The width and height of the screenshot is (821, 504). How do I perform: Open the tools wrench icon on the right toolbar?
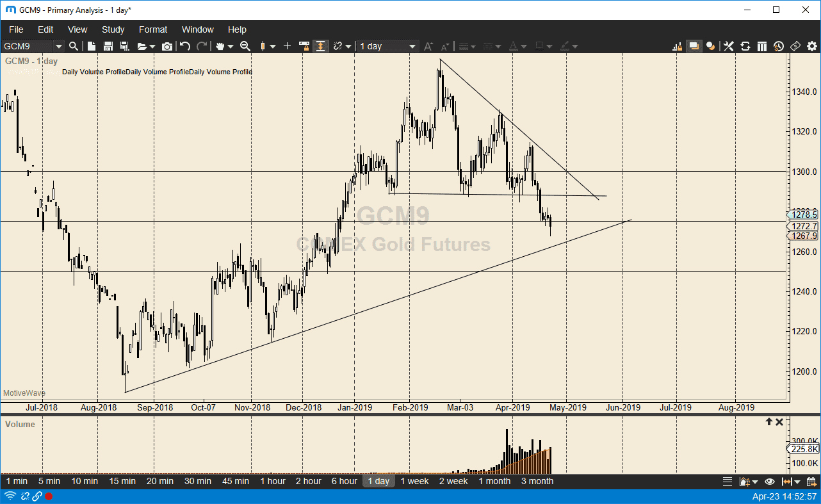(729, 46)
